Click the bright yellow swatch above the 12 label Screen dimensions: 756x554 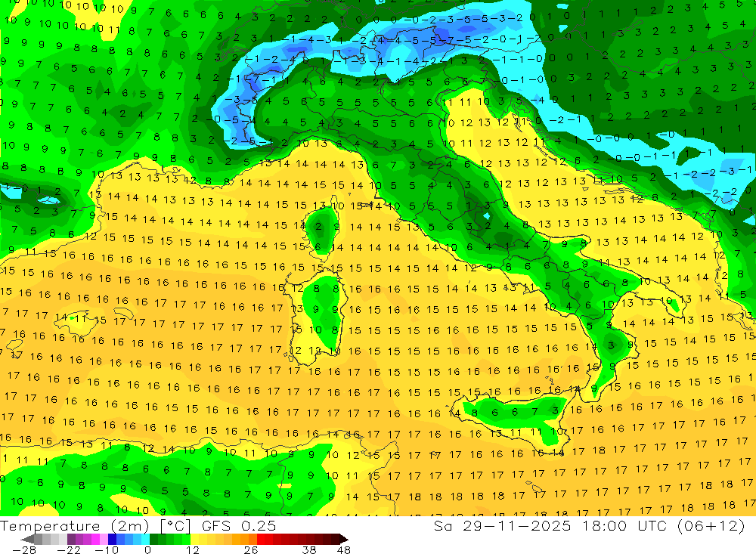[x=195, y=539]
